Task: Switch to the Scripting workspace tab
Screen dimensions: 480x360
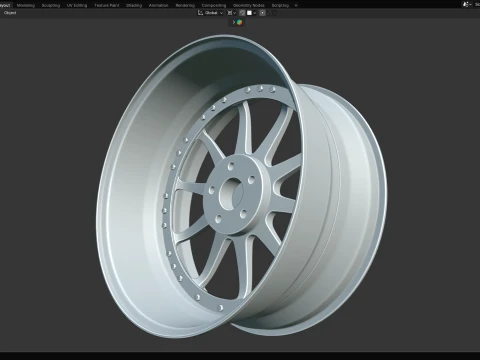Action: pyautogui.click(x=280, y=5)
